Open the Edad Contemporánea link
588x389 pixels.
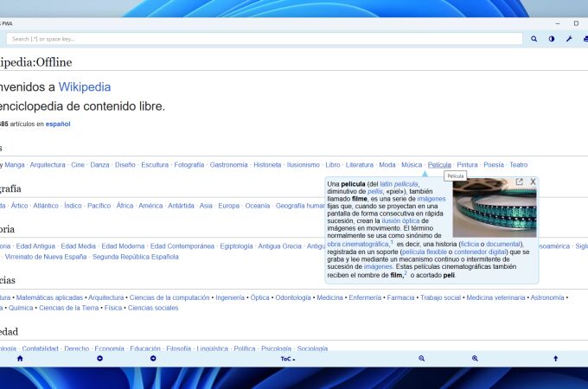tap(182, 246)
